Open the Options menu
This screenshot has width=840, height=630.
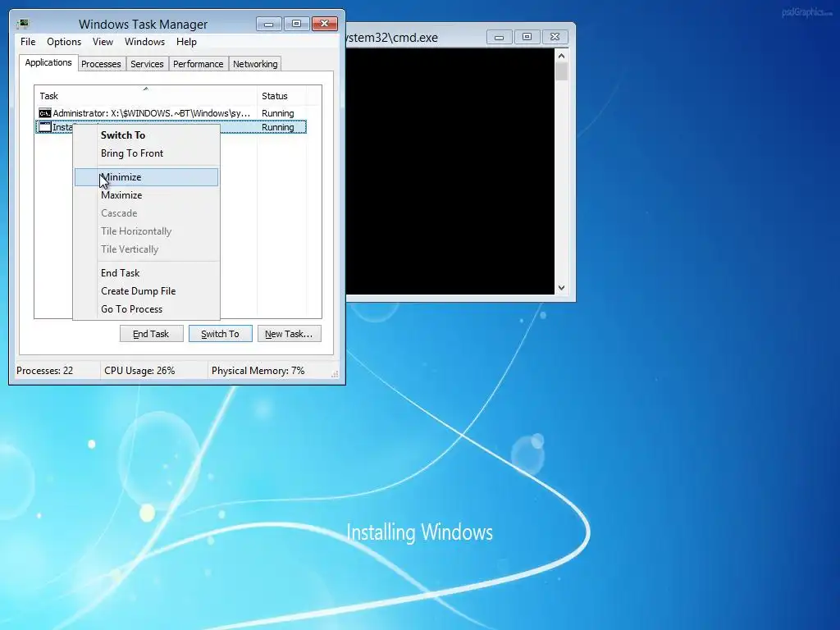tap(64, 42)
